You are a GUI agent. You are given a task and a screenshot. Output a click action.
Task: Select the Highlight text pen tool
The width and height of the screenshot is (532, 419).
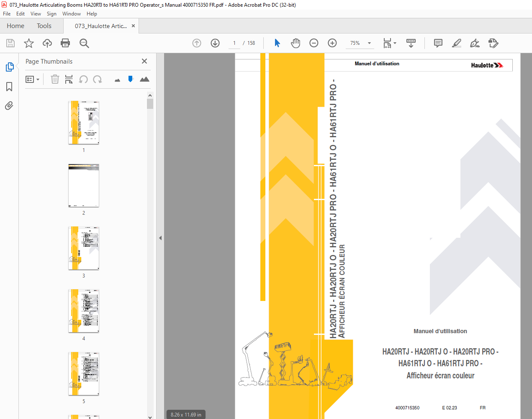(x=457, y=43)
